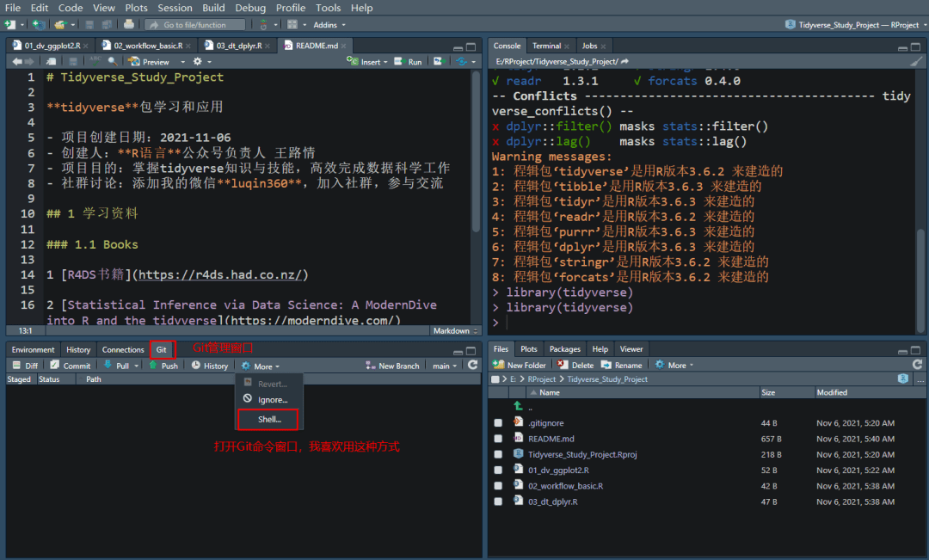Image resolution: width=929 pixels, height=560 pixels.
Task: Click the workspace panes grid icon
Action: click(x=292, y=25)
